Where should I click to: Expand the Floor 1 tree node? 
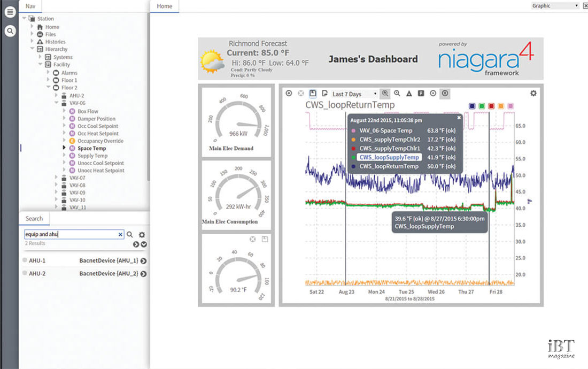click(x=48, y=80)
